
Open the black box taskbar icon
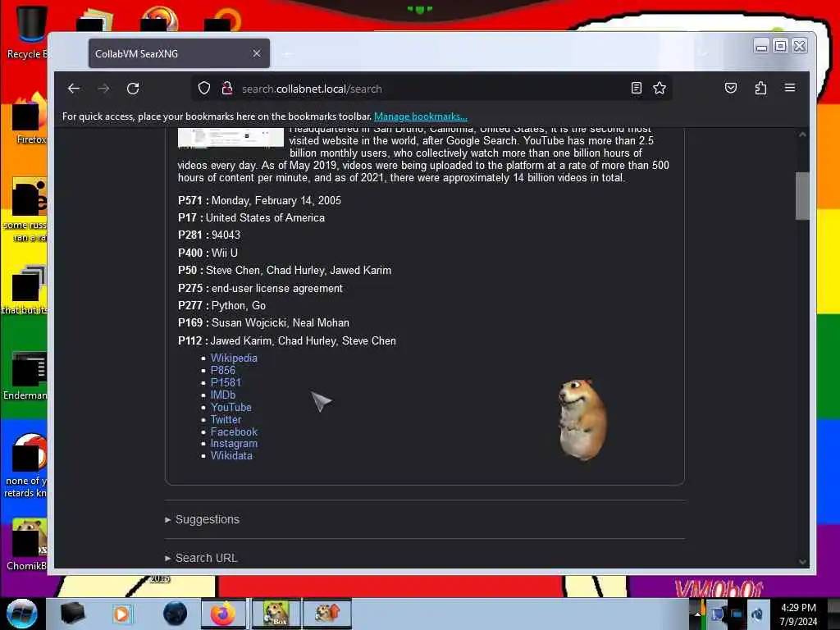pyautogui.click(x=72, y=614)
